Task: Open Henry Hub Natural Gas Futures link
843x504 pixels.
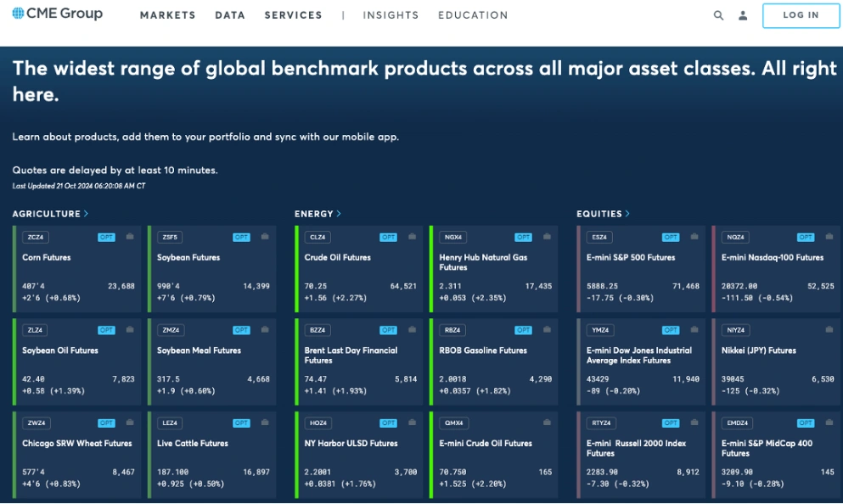Action: [x=483, y=262]
